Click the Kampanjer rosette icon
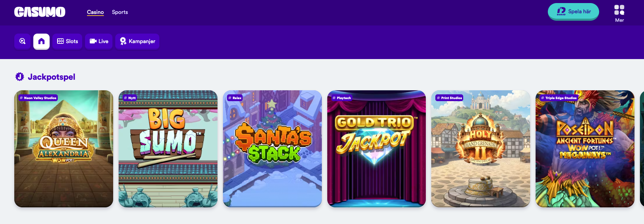 (x=123, y=41)
